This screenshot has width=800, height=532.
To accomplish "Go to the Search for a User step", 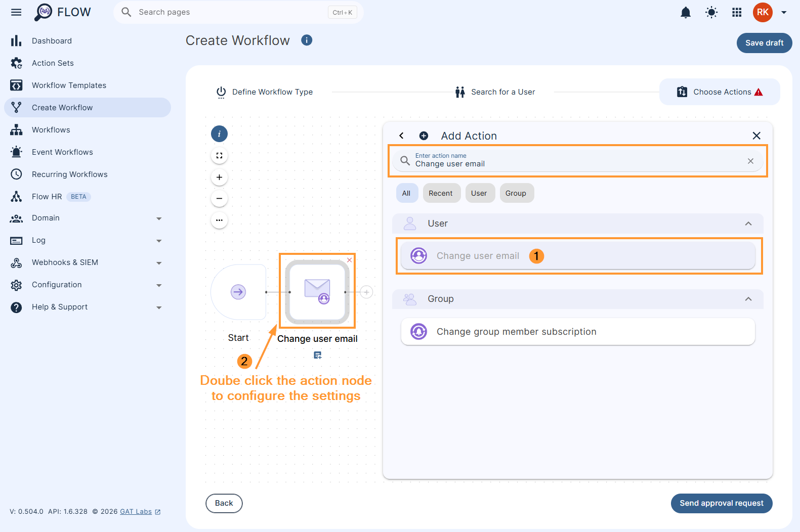I will [495, 92].
